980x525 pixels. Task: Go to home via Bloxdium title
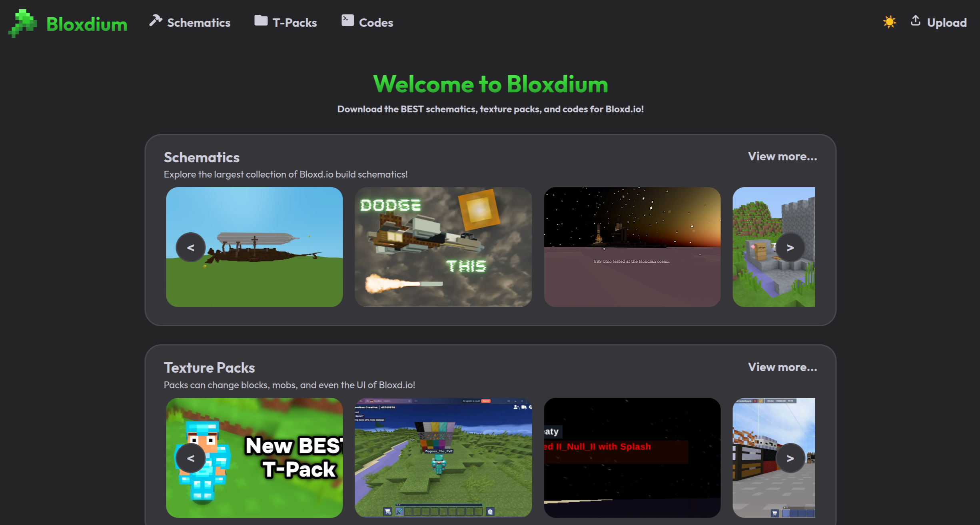coord(87,24)
